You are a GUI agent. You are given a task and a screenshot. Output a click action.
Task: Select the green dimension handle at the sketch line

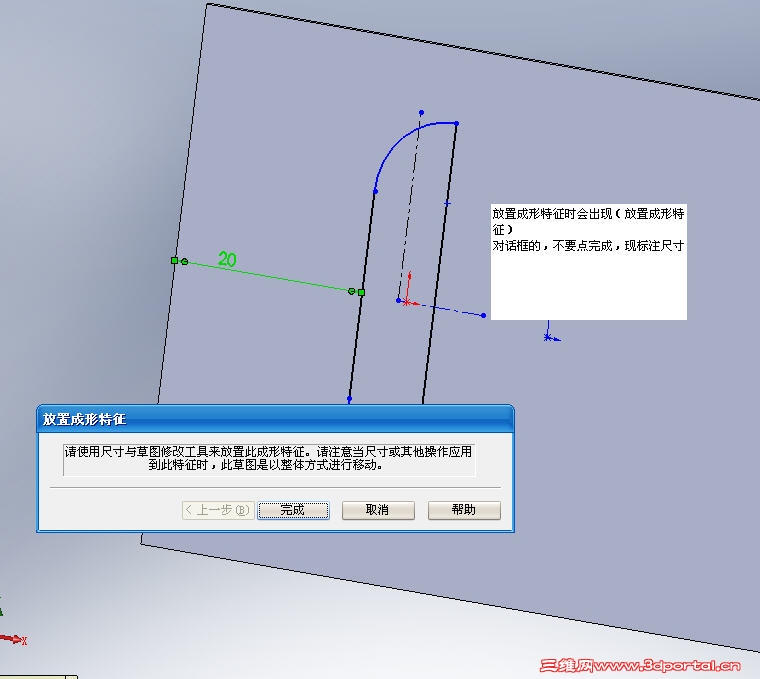[361, 292]
